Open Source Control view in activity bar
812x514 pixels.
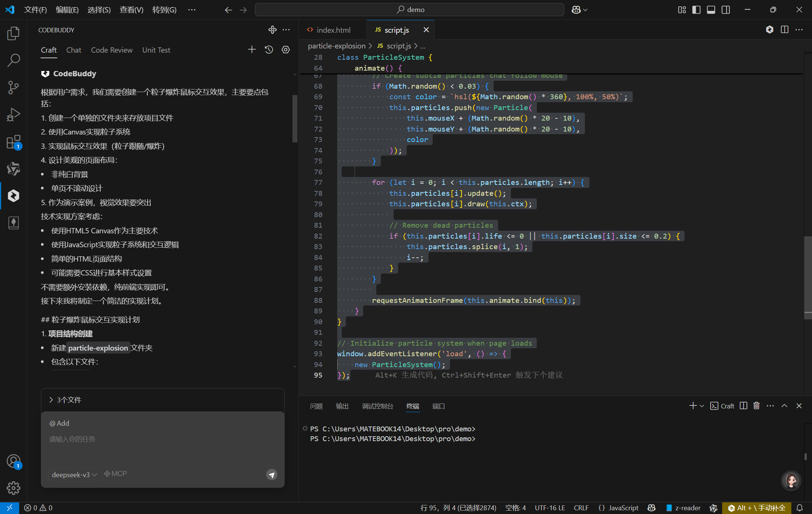click(x=14, y=88)
